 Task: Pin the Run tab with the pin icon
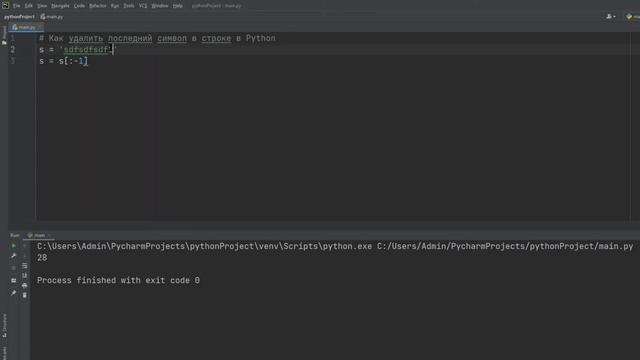(13, 293)
